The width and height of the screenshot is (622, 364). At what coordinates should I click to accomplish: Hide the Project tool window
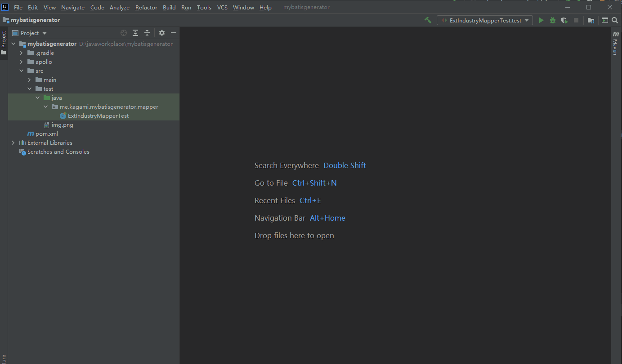click(x=174, y=33)
